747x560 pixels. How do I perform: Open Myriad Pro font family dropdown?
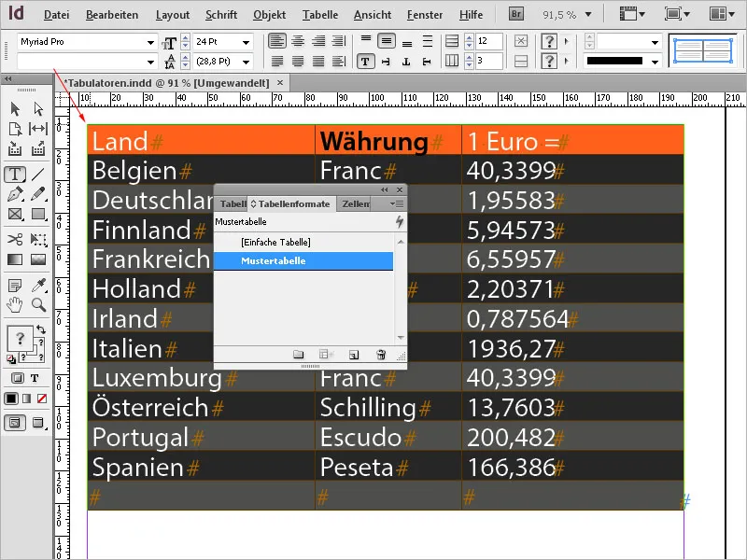[150, 42]
